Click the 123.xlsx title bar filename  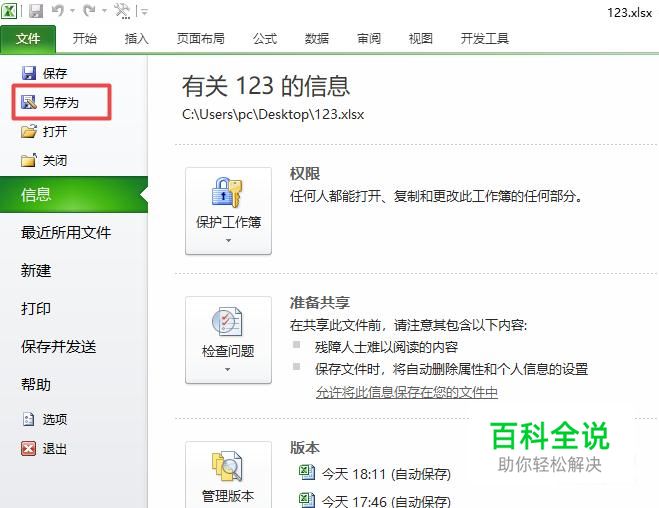[629, 13]
